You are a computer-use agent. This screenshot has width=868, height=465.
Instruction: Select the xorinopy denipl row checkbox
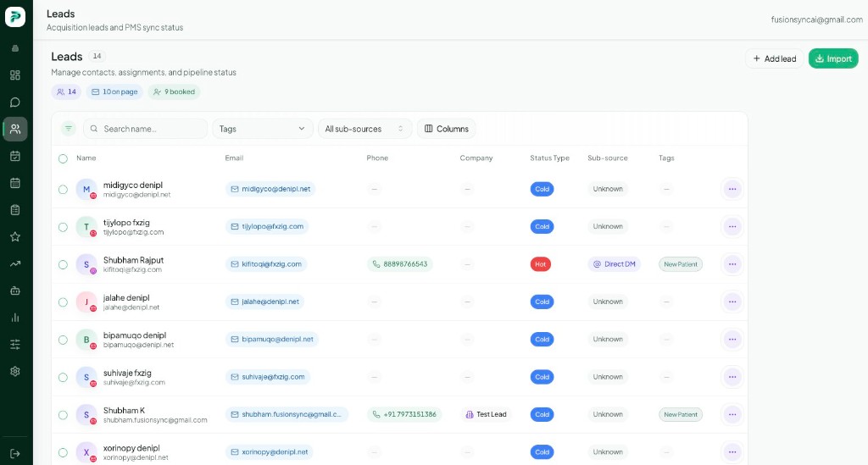tap(63, 452)
